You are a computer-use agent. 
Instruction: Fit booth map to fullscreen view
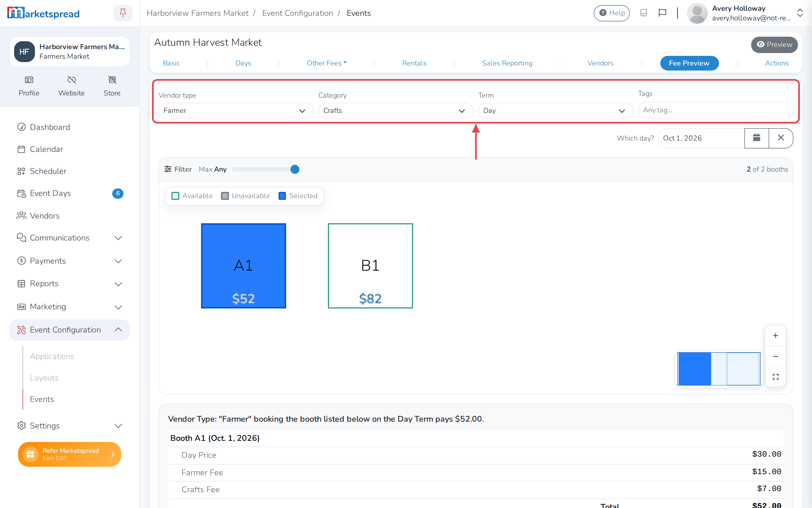(775, 377)
